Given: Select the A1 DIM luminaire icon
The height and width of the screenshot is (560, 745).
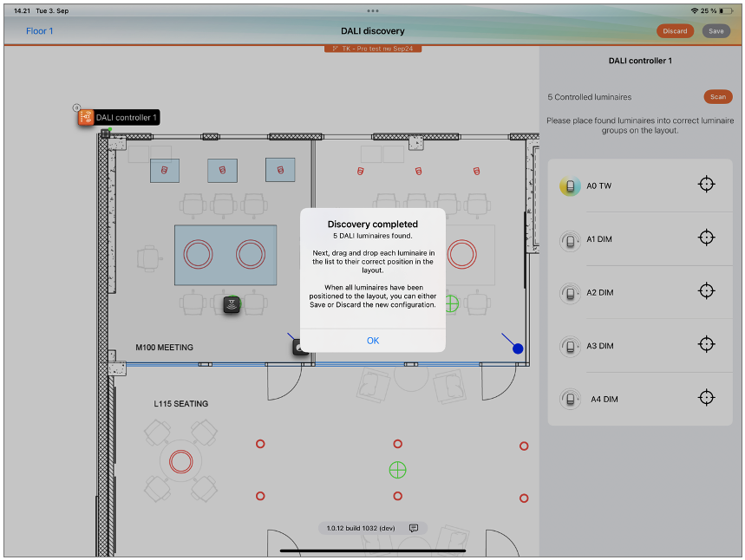Looking at the screenshot, I should (x=570, y=240).
